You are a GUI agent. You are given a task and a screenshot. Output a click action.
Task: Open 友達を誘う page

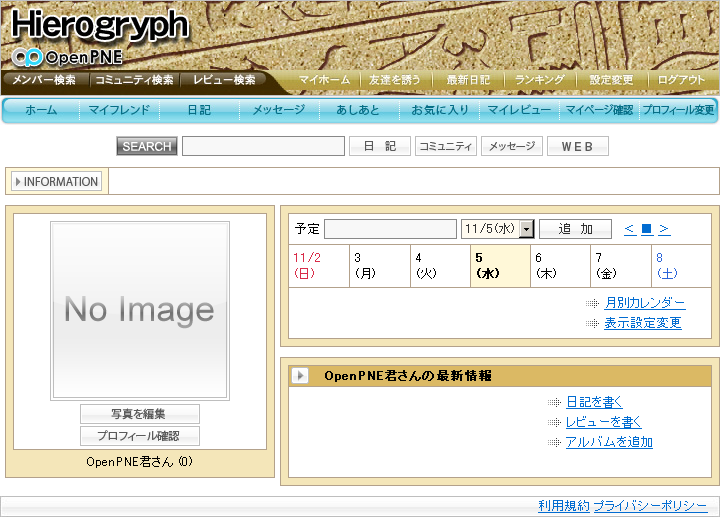point(394,80)
